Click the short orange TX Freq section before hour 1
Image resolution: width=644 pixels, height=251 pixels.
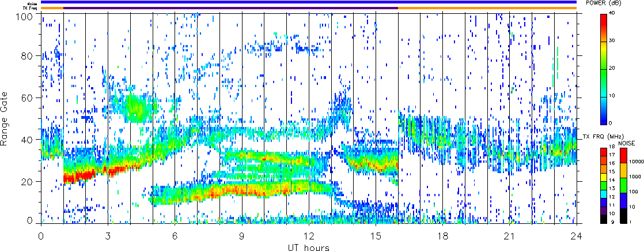click(52, 8)
